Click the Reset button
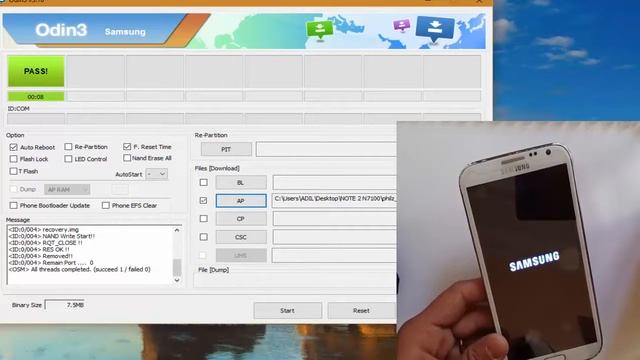The height and width of the screenshot is (360, 640). click(x=361, y=311)
